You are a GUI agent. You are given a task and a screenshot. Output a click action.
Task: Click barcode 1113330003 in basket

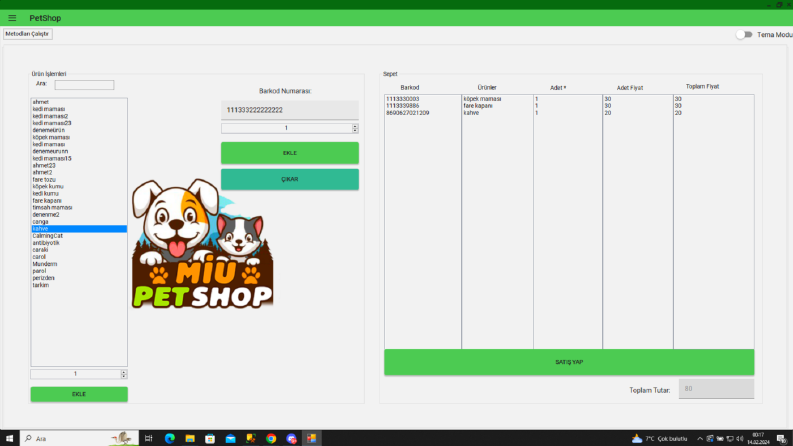click(x=403, y=99)
